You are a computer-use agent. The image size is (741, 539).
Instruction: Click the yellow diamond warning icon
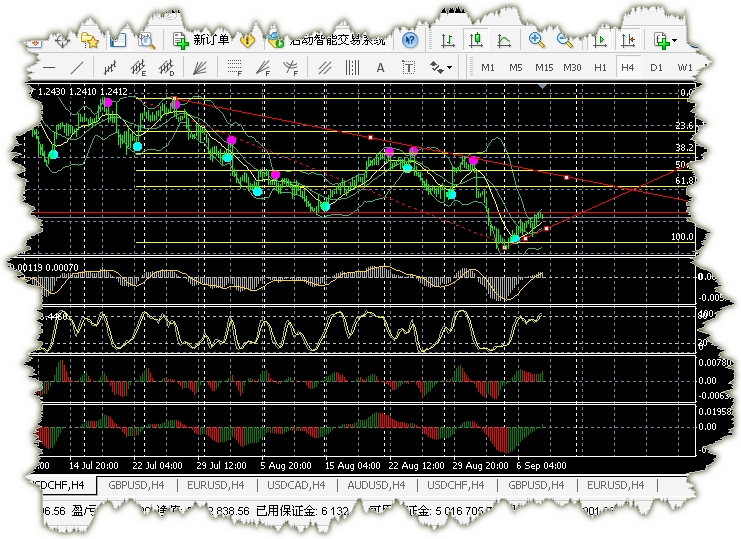(x=247, y=41)
